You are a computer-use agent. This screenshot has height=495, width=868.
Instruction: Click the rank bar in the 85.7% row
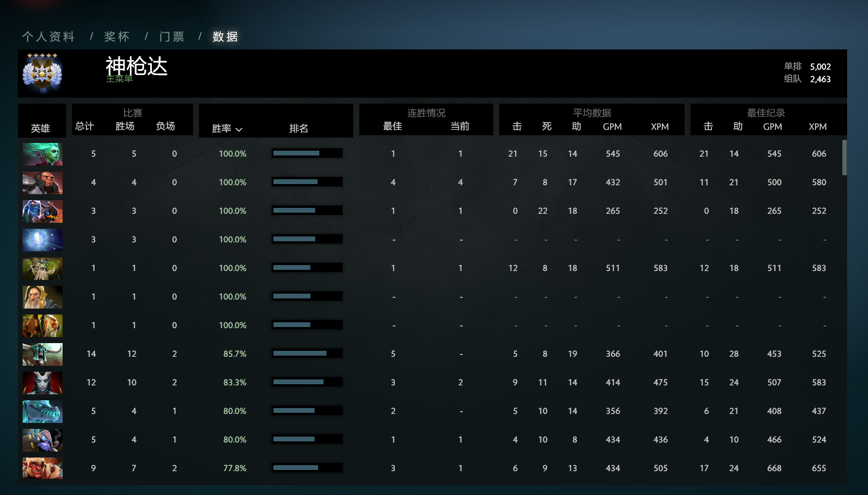coord(307,354)
